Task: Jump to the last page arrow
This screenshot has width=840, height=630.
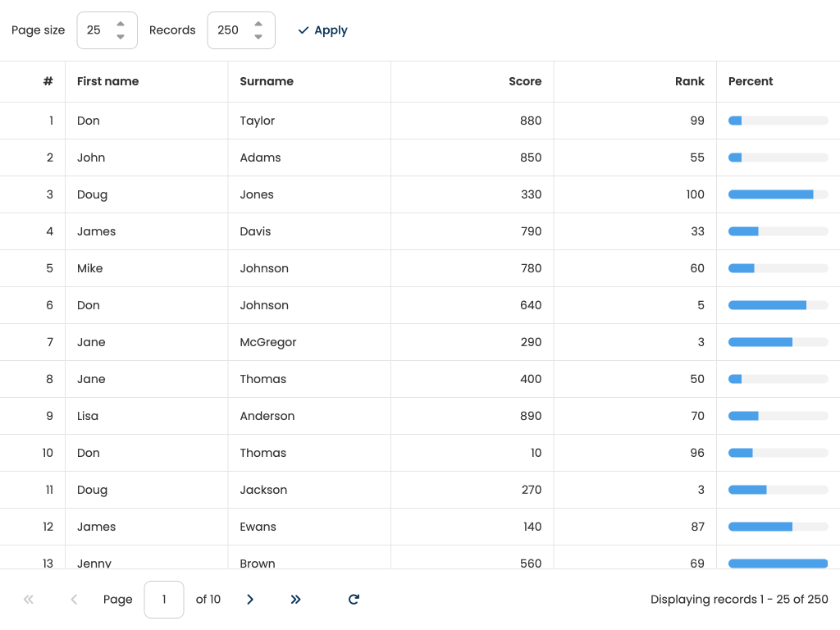Action: (x=296, y=600)
